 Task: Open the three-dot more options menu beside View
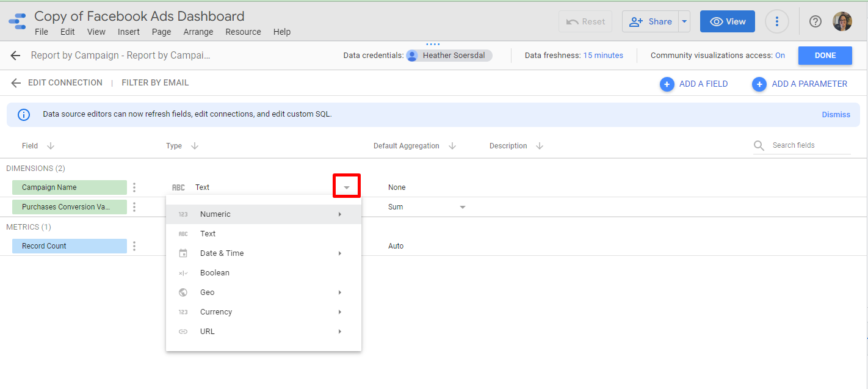[x=776, y=21]
